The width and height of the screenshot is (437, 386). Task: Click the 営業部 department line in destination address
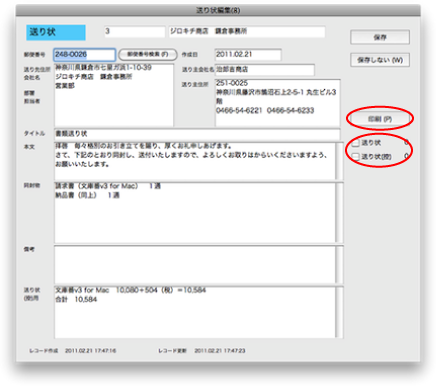click(x=65, y=86)
